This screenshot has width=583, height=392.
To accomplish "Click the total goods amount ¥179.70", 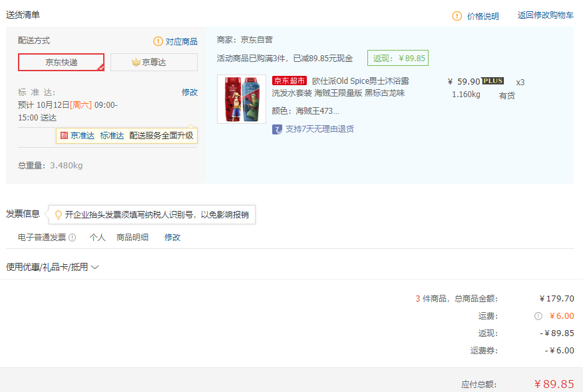I will (556, 298).
